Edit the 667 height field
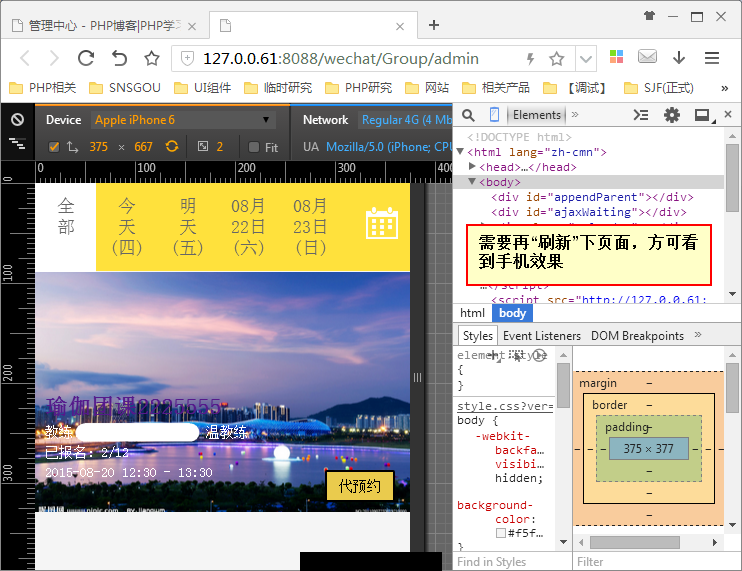The image size is (742, 571). 143,147
